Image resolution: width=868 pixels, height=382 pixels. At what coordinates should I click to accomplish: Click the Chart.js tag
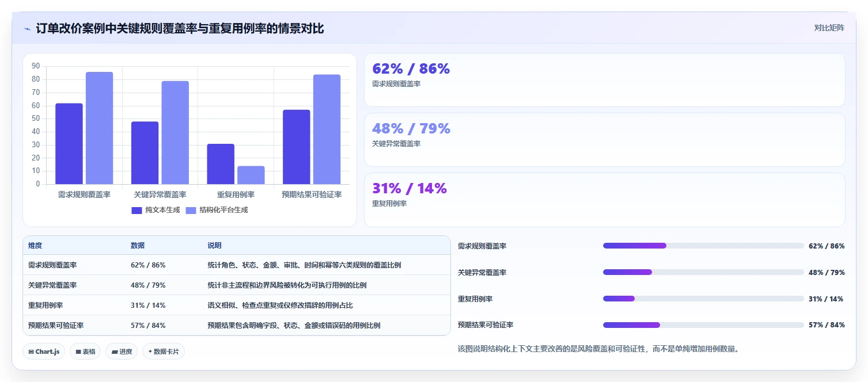tap(44, 352)
